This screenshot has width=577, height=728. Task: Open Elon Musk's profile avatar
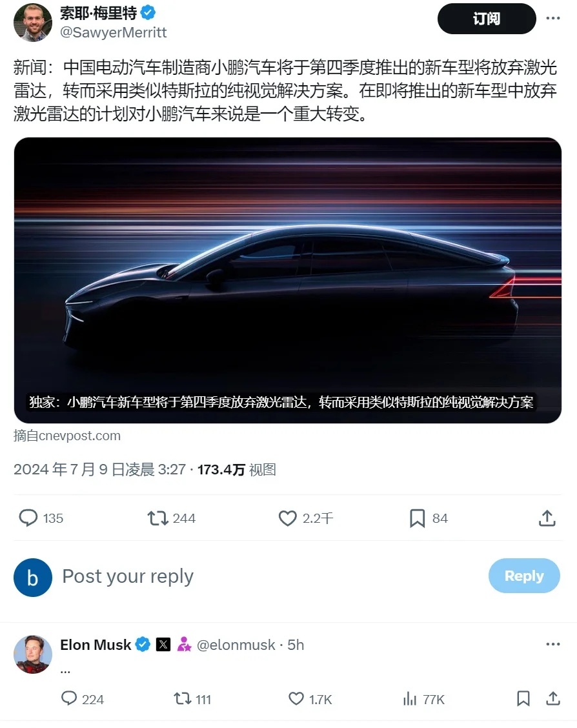pyautogui.click(x=33, y=654)
